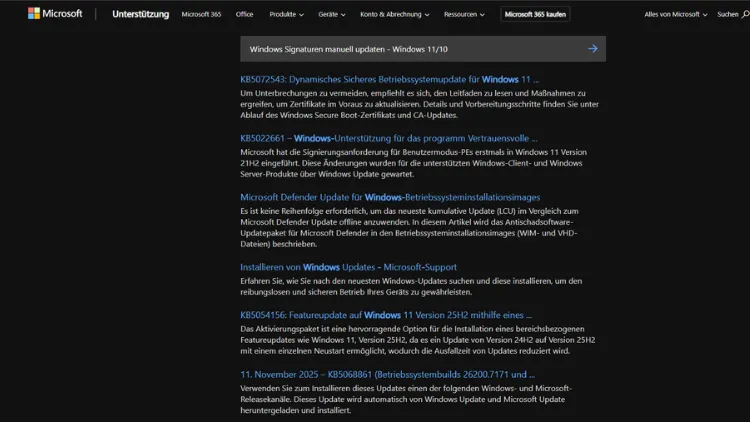Image resolution: width=750 pixels, height=422 pixels.
Task: Expand Alles von Microsoft dropdown
Action: 675,14
